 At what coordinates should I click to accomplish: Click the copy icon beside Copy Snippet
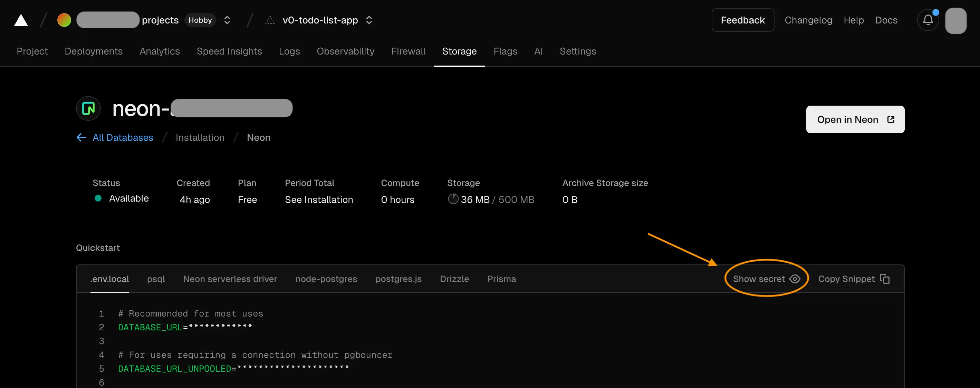tap(885, 279)
